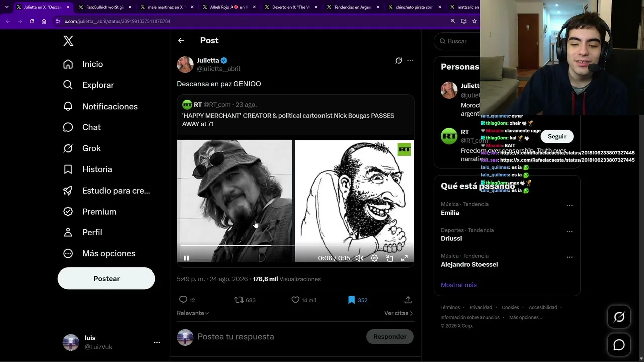Open the Privacidad footer link

tap(481, 308)
